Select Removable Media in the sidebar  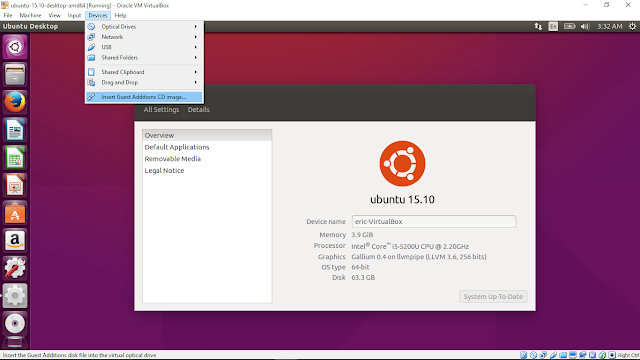(207, 159)
